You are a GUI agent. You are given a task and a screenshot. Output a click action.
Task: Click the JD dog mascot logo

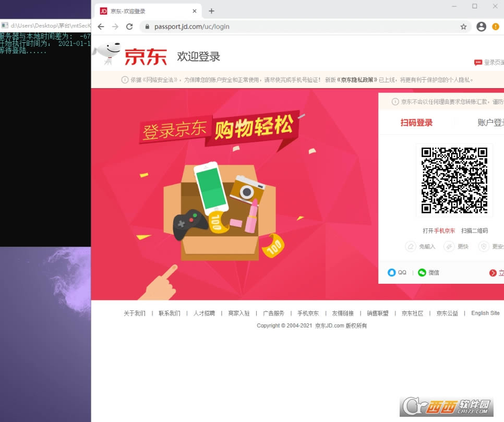107,53
